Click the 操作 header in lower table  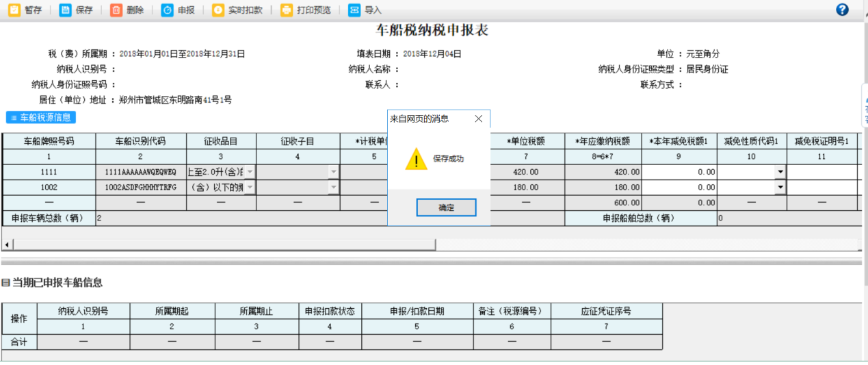pos(19,318)
